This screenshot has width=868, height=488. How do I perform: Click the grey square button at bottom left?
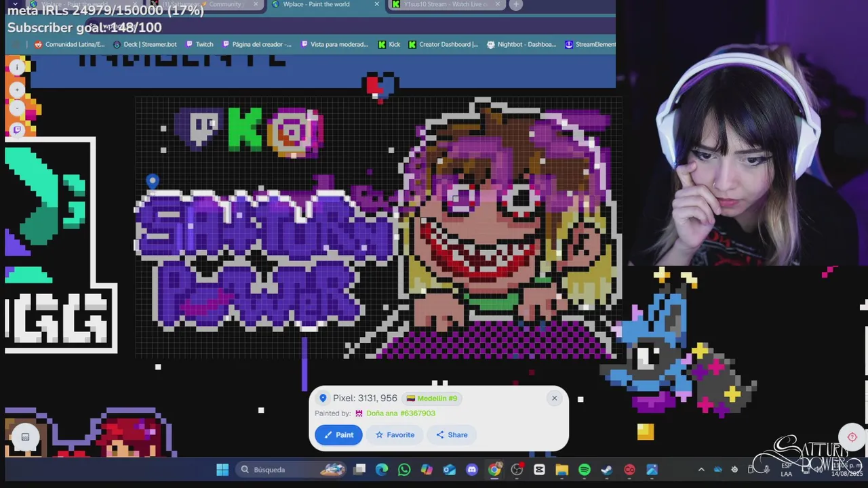pyautogui.click(x=25, y=437)
